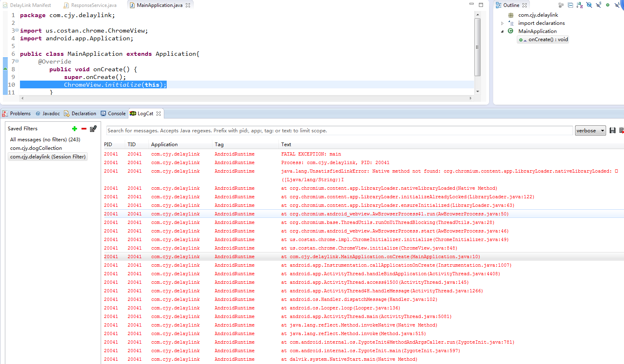The width and height of the screenshot is (624, 364).
Task: Click the Outline view icon
Action: coord(498,5)
